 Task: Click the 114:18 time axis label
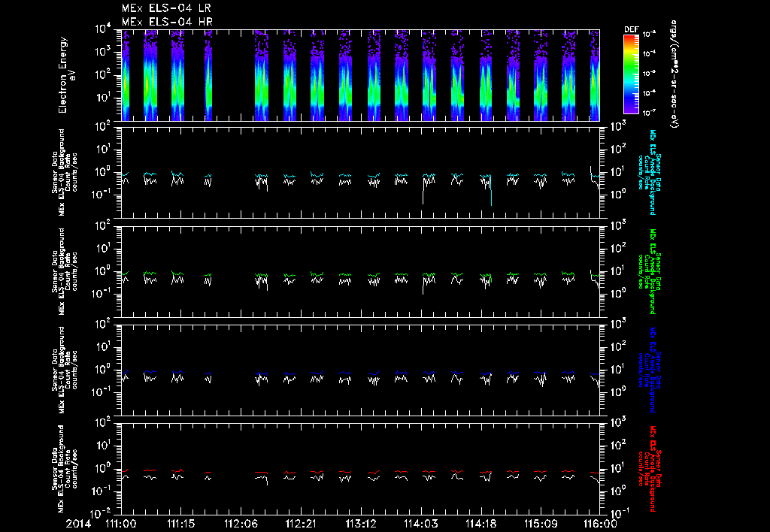[480, 524]
